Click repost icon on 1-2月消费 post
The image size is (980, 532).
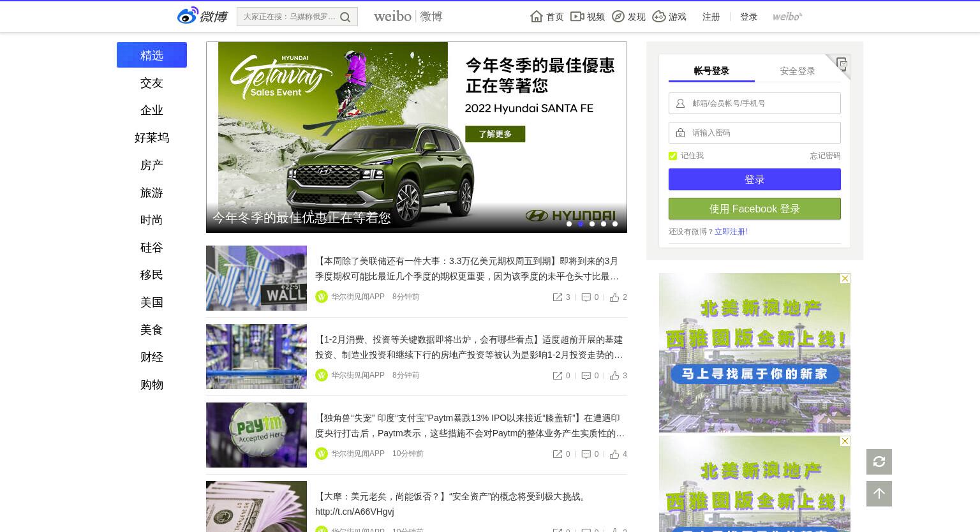[558, 376]
